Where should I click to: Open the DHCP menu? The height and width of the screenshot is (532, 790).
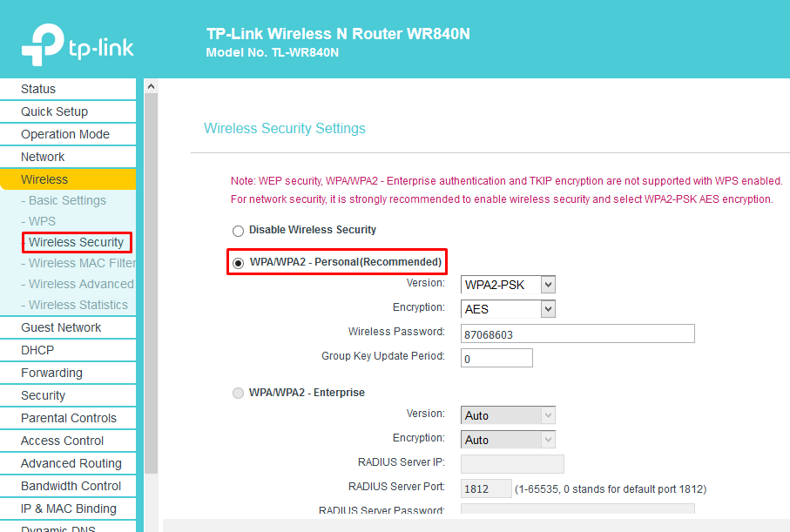(x=68, y=350)
